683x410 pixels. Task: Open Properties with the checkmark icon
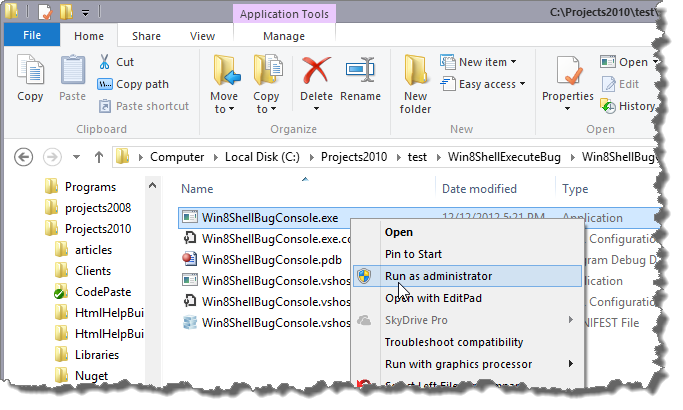[568, 72]
